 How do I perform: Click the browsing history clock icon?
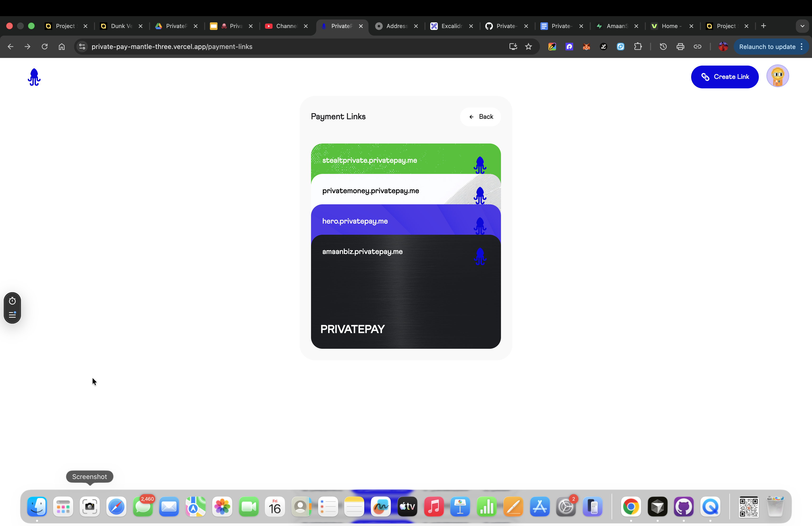pos(663,47)
